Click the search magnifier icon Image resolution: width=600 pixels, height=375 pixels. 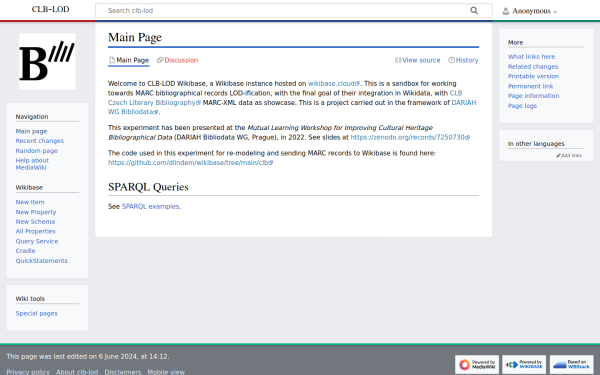point(474,10)
